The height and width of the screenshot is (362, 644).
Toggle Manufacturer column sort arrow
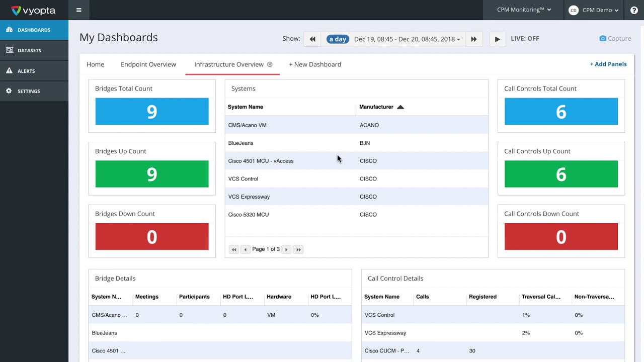coord(400,107)
